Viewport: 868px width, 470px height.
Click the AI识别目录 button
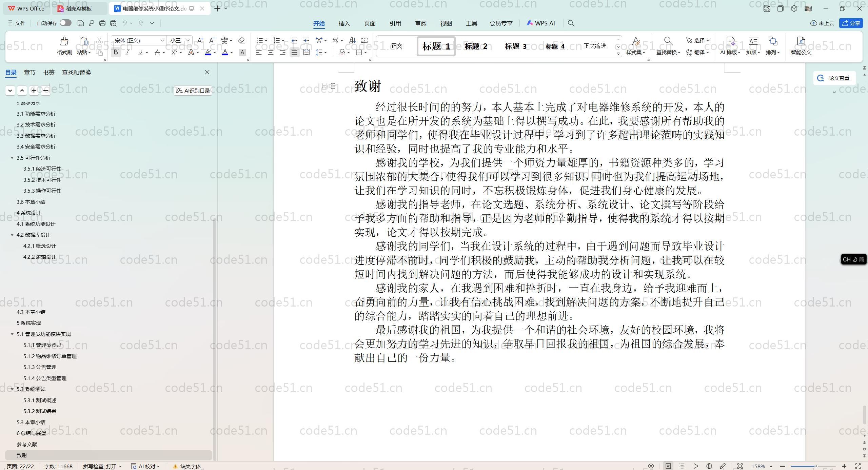(x=192, y=91)
